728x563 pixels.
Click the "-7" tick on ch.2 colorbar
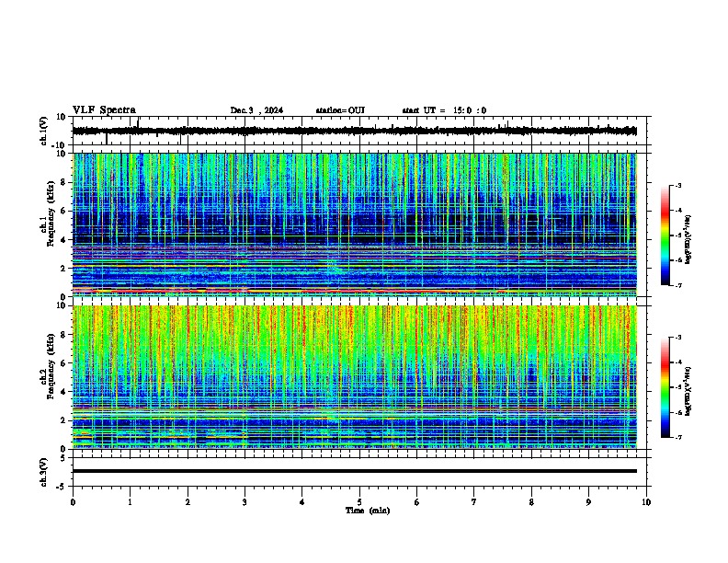(678, 437)
